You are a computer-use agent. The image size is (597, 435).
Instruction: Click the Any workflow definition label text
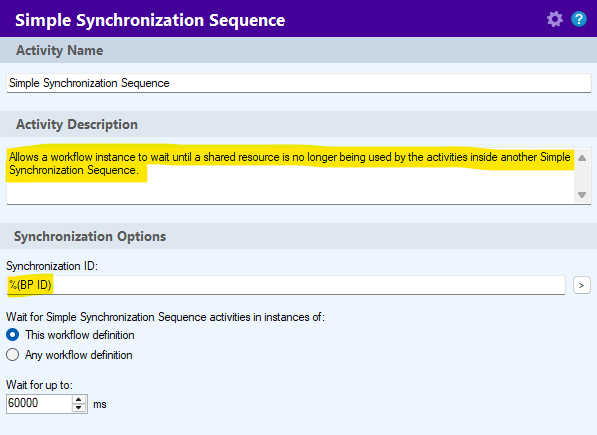78,355
